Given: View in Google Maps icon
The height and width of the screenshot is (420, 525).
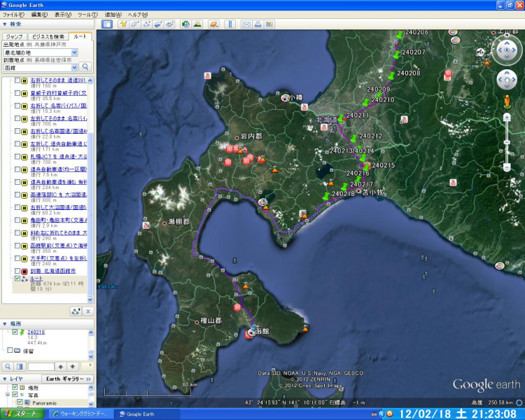Looking at the screenshot, I should 269,24.
